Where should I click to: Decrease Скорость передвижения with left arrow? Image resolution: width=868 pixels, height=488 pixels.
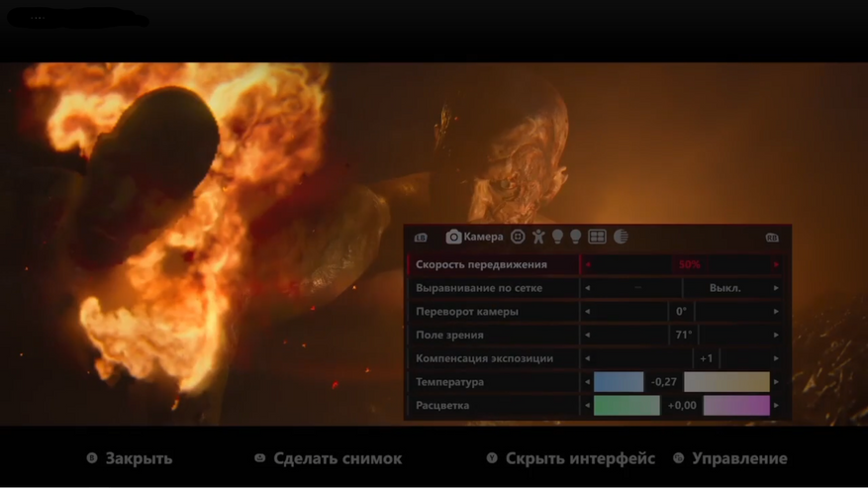[x=587, y=264]
